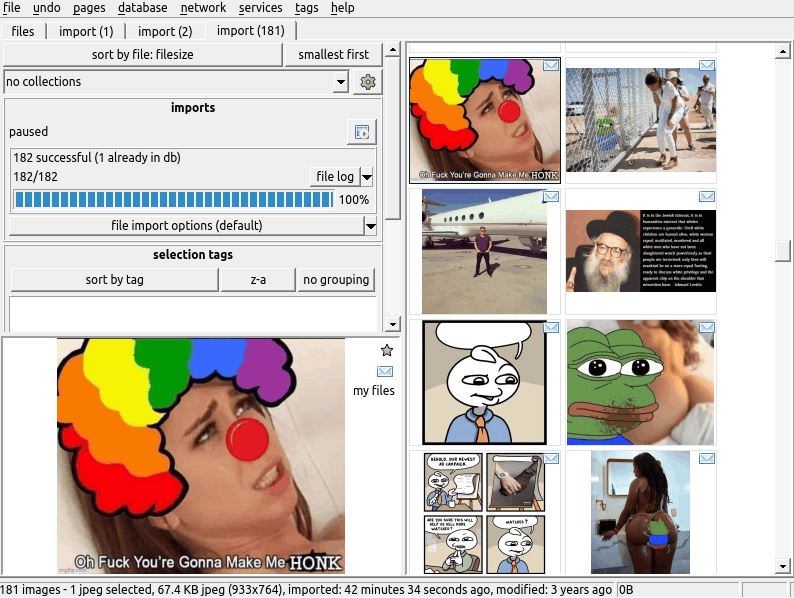The width and height of the screenshot is (794, 598).
Task: Click 'file import options (default)' button
Action: 187,226
